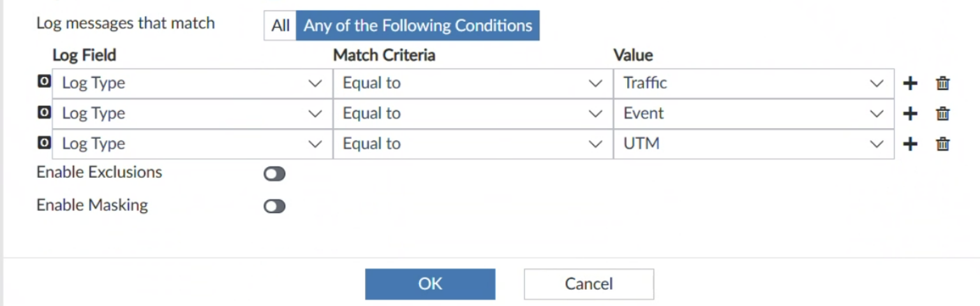Confirm with the OK button

[x=430, y=284]
